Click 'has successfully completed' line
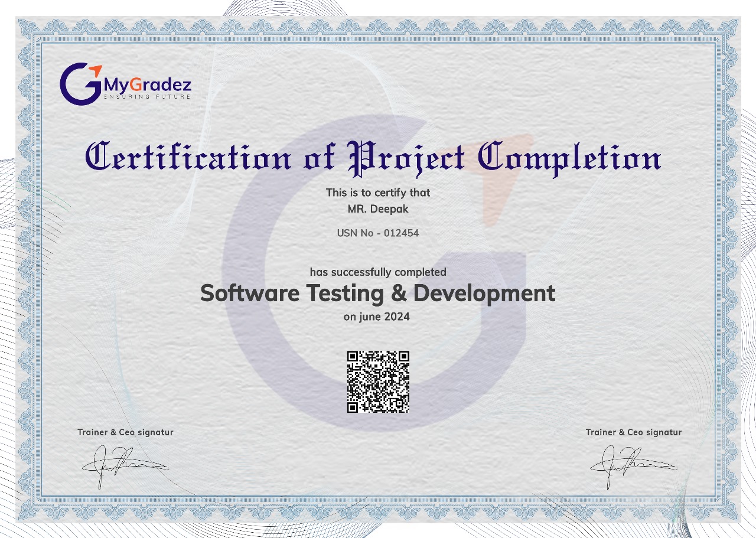The height and width of the screenshot is (538, 756). click(378, 272)
